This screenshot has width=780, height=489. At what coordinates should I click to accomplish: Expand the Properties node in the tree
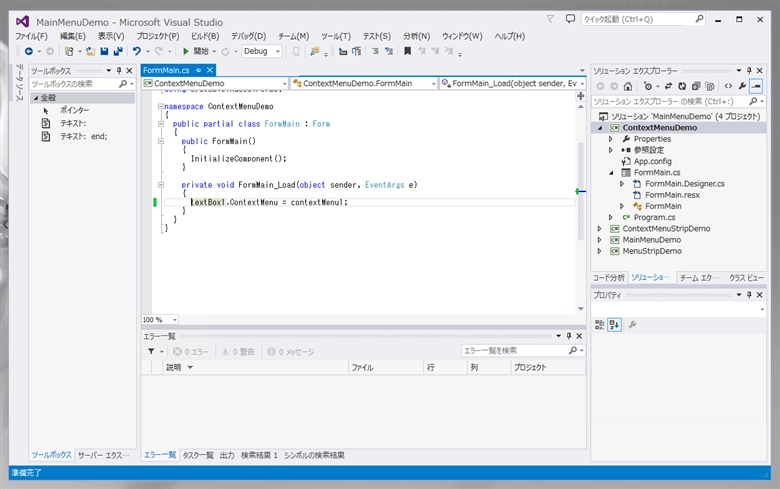pyautogui.click(x=611, y=139)
